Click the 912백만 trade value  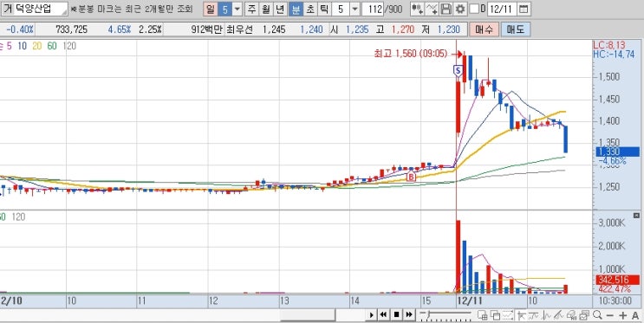(206, 29)
